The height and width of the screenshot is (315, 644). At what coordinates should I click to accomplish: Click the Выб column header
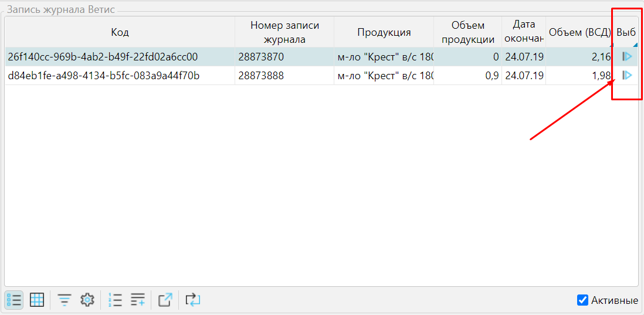click(x=626, y=32)
